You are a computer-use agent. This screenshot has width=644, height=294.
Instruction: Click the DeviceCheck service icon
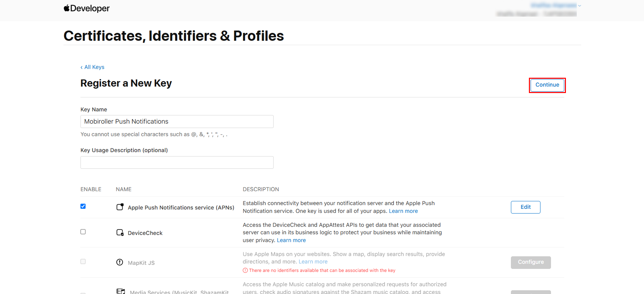(x=120, y=233)
